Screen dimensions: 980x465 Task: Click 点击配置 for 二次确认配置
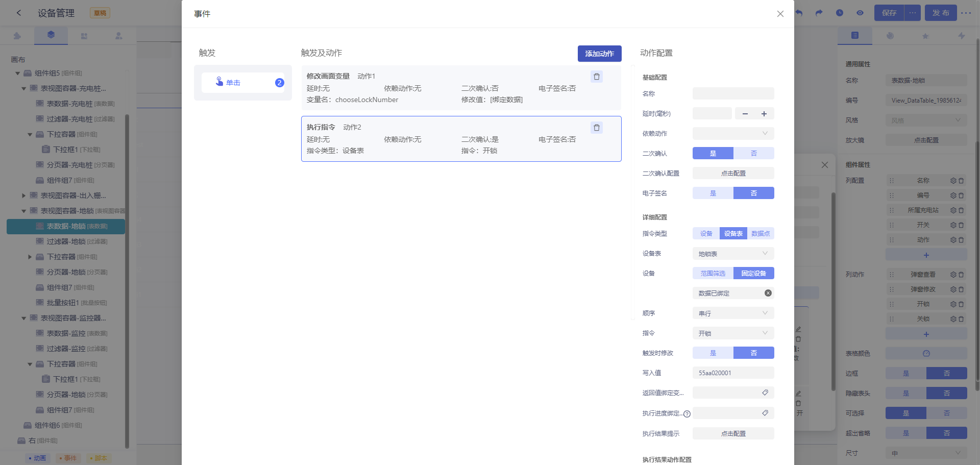[x=733, y=173]
